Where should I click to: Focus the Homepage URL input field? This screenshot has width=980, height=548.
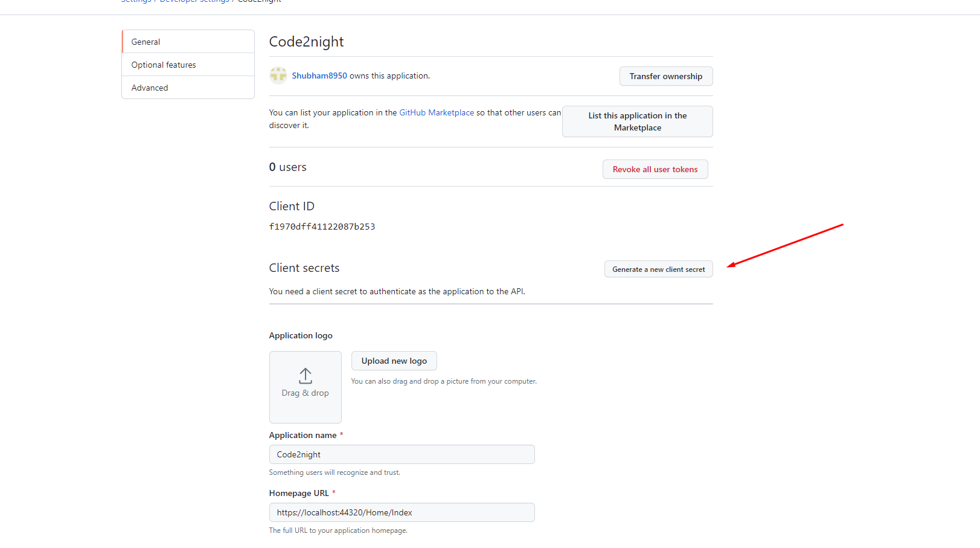point(402,512)
